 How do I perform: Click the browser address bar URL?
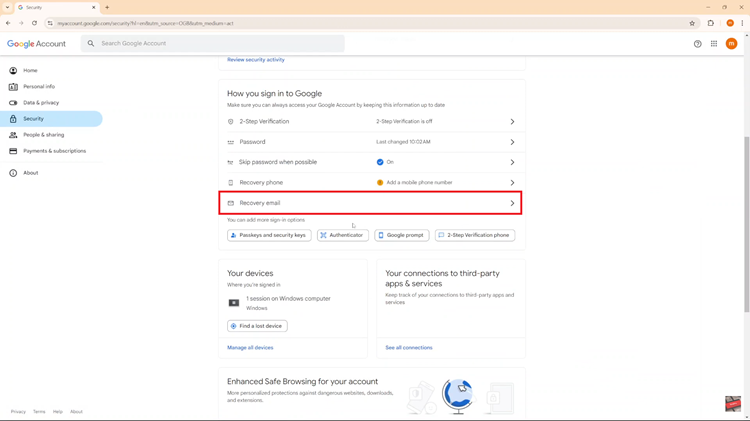tap(145, 23)
